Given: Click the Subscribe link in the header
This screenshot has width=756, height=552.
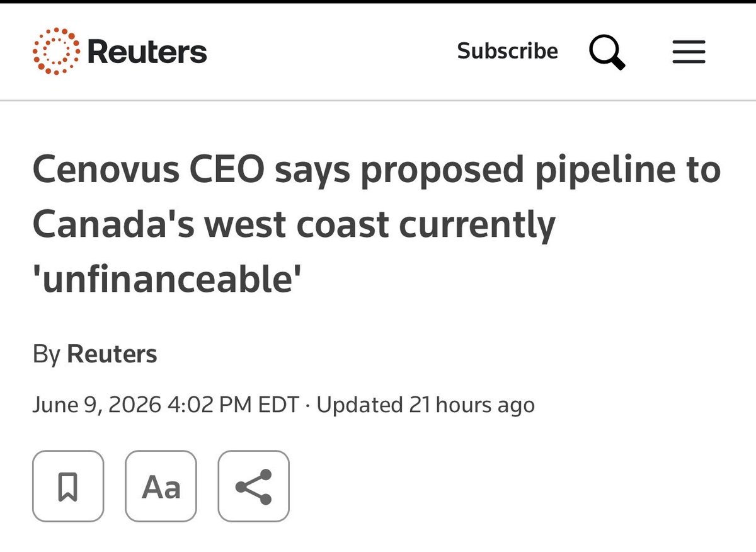Looking at the screenshot, I should click(x=508, y=51).
